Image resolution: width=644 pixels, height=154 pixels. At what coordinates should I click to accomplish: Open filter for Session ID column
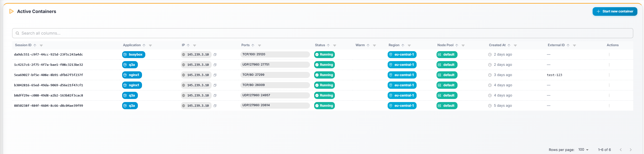[41, 45]
